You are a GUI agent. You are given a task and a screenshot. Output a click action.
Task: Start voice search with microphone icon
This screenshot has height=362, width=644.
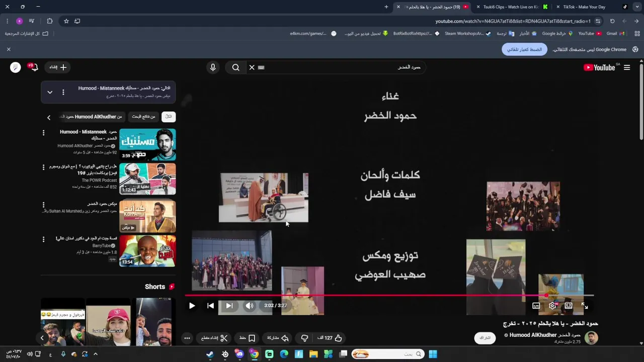point(213,67)
